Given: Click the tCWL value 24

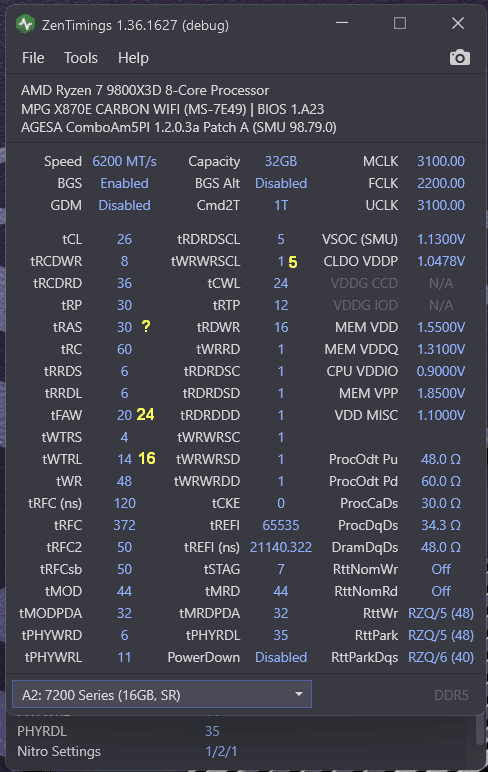Looking at the screenshot, I should tap(281, 284).
